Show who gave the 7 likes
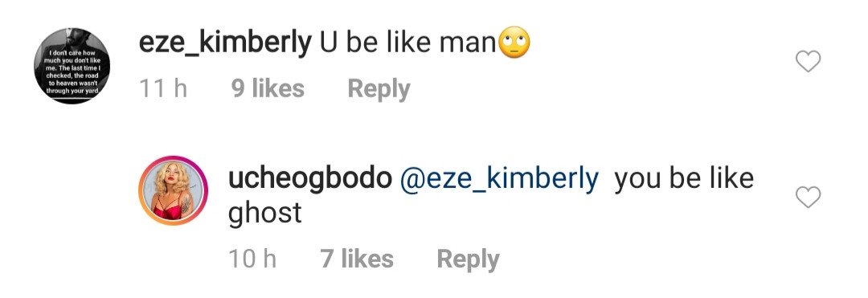The height and width of the screenshot is (298, 868). click(x=357, y=259)
